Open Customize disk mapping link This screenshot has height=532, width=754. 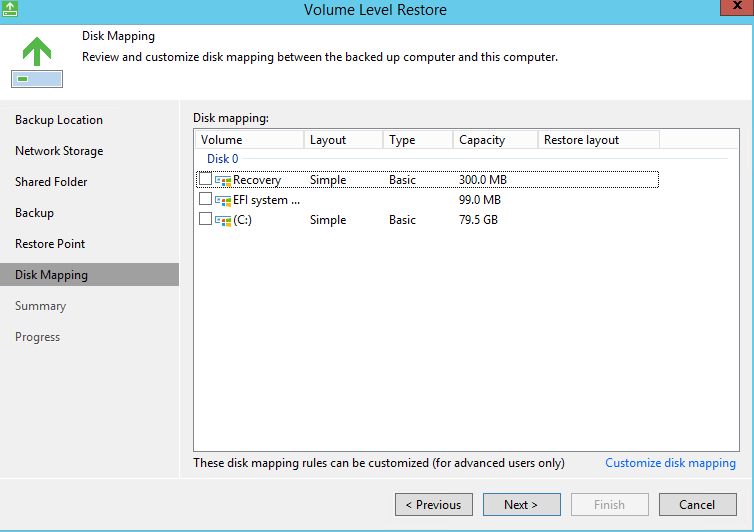pyautogui.click(x=670, y=463)
